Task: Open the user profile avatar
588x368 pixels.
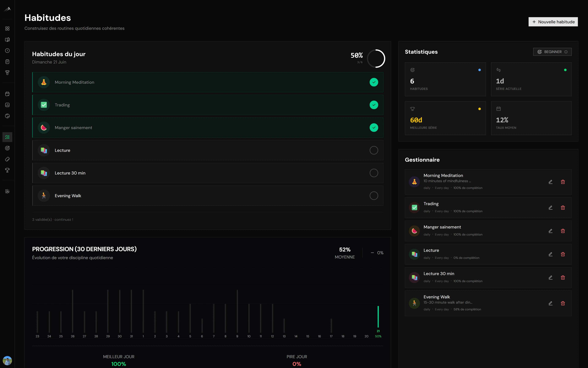Action: (7, 360)
